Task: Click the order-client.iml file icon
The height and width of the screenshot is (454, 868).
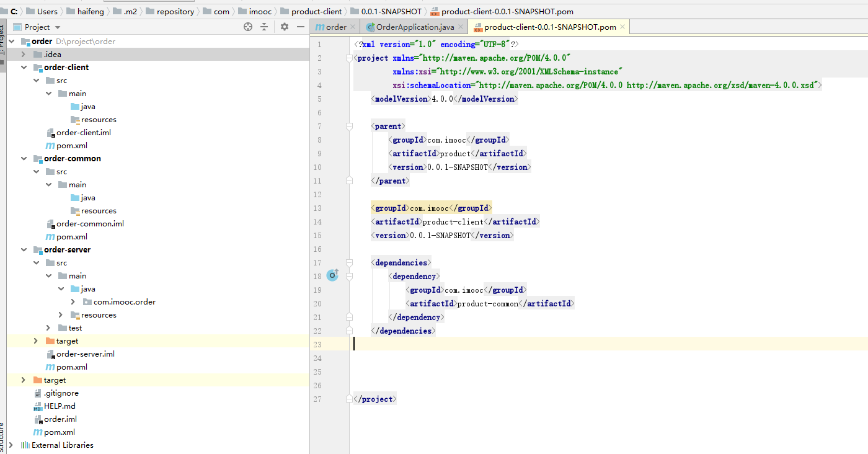Action: (51, 133)
